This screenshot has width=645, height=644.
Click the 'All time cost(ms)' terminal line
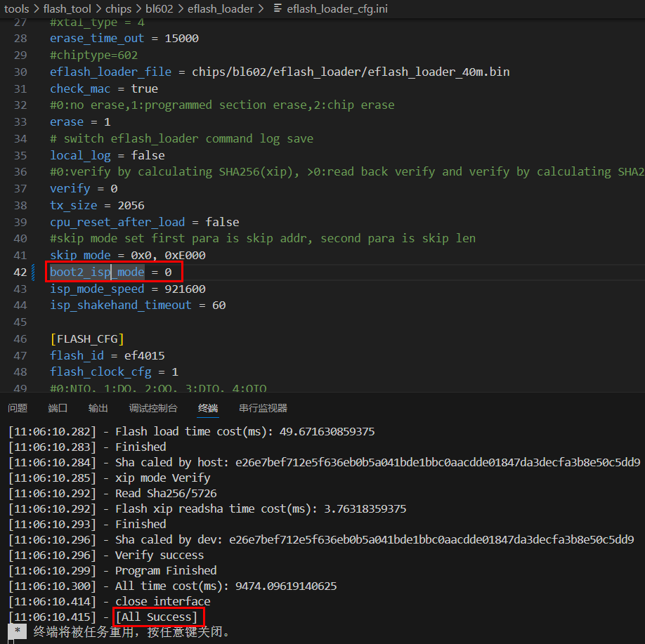pyautogui.click(x=173, y=586)
